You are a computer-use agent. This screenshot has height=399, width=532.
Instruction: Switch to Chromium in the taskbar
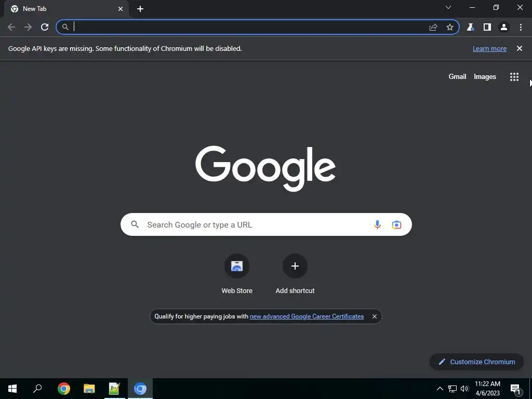point(140,389)
